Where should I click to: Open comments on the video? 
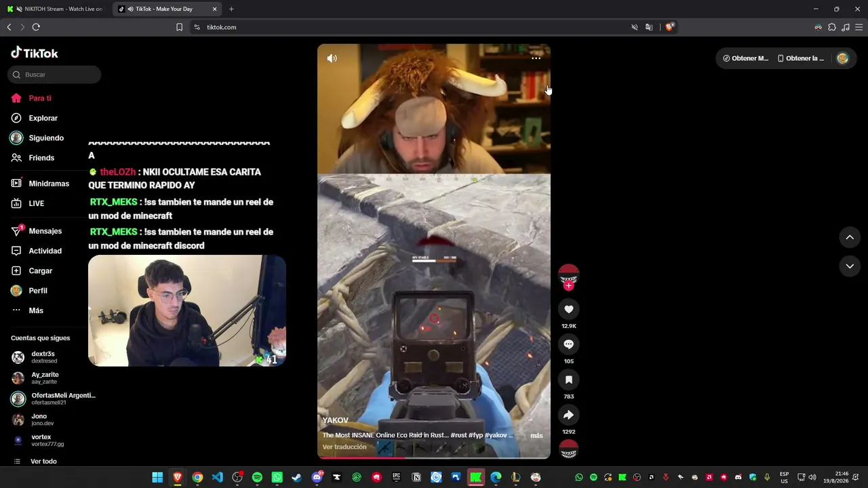568,344
